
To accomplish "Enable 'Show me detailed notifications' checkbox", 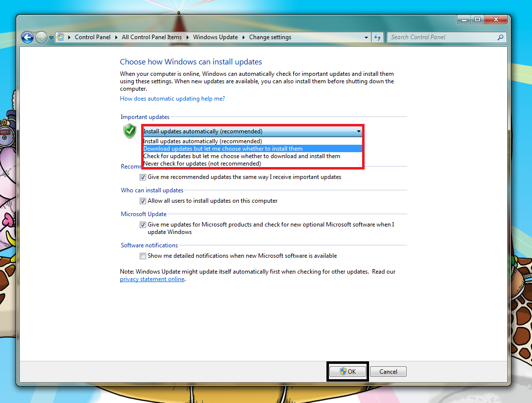I will (143, 256).
